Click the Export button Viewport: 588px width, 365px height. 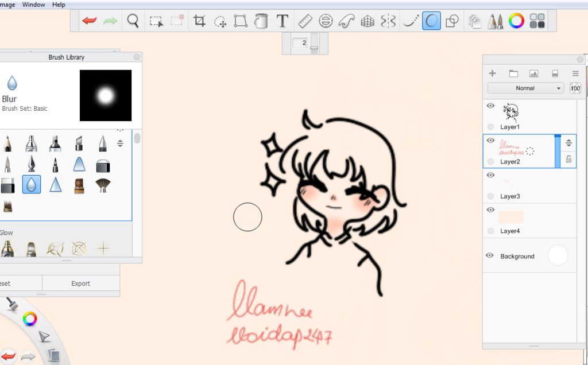pos(80,284)
